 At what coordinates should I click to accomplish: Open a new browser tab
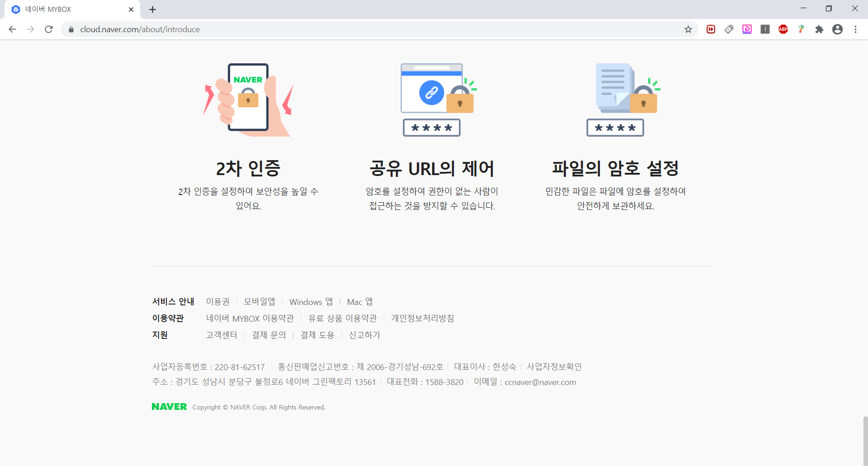click(152, 10)
